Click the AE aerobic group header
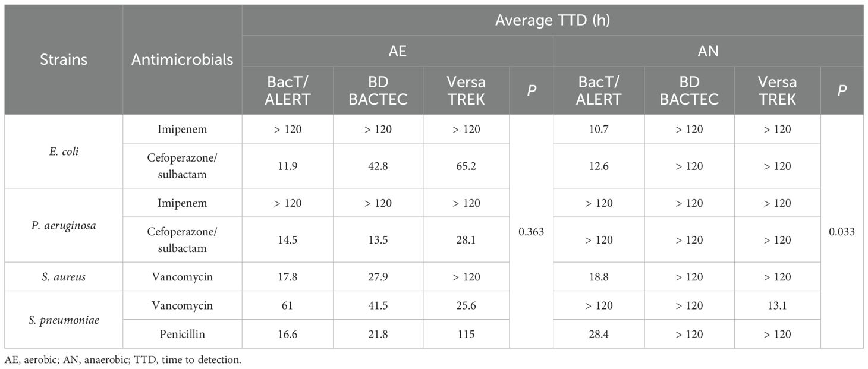868x369 pixels. 398,51
